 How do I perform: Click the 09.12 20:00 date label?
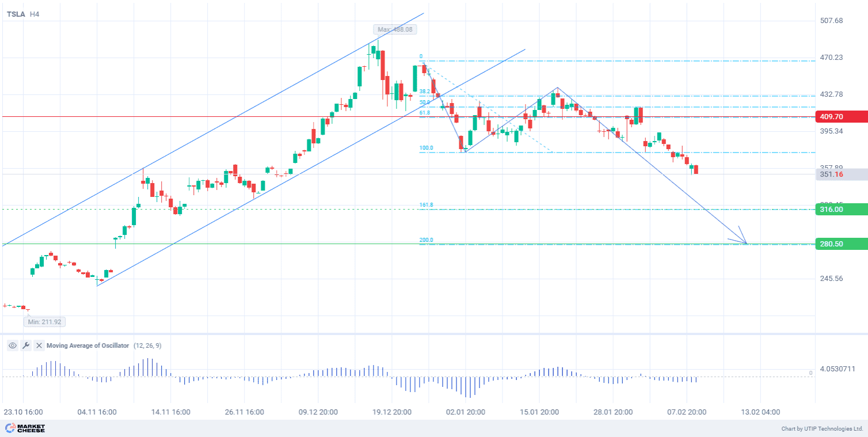(318, 412)
